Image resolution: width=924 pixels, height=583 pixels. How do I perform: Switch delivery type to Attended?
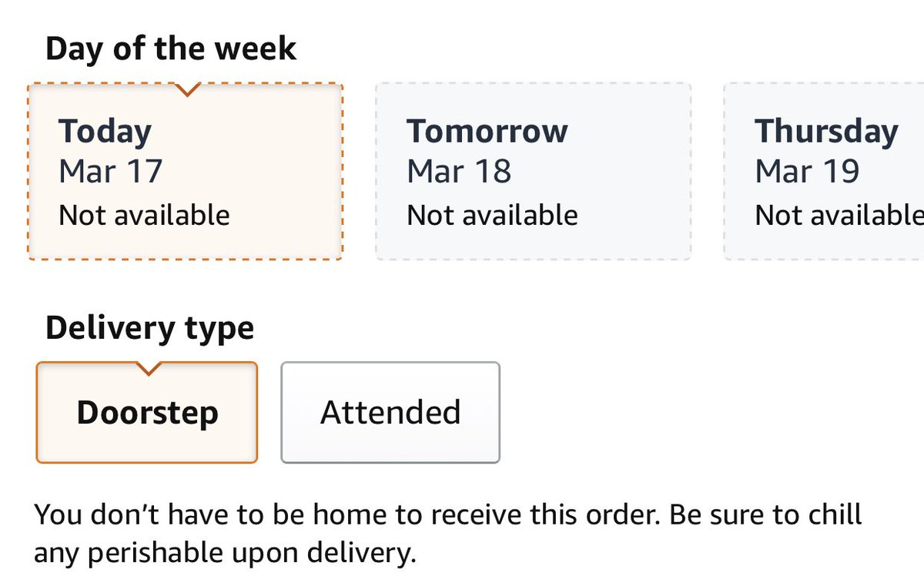[x=390, y=413]
